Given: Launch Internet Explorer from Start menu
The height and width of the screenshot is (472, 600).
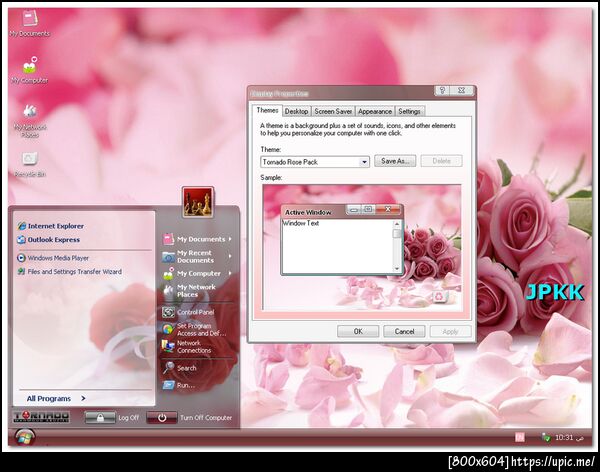Looking at the screenshot, I should [x=51, y=226].
